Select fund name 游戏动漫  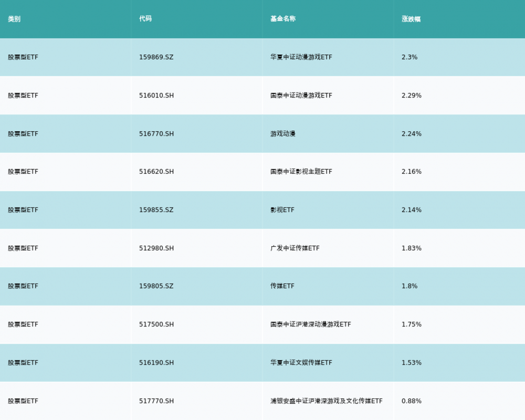pos(283,134)
